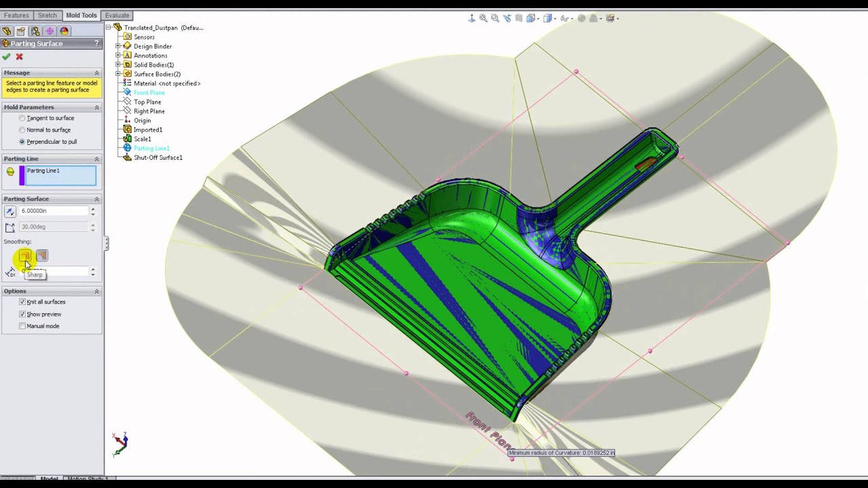Expand the Design Binder tree node
The height and width of the screenshot is (488, 868).
(x=118, y=46)
